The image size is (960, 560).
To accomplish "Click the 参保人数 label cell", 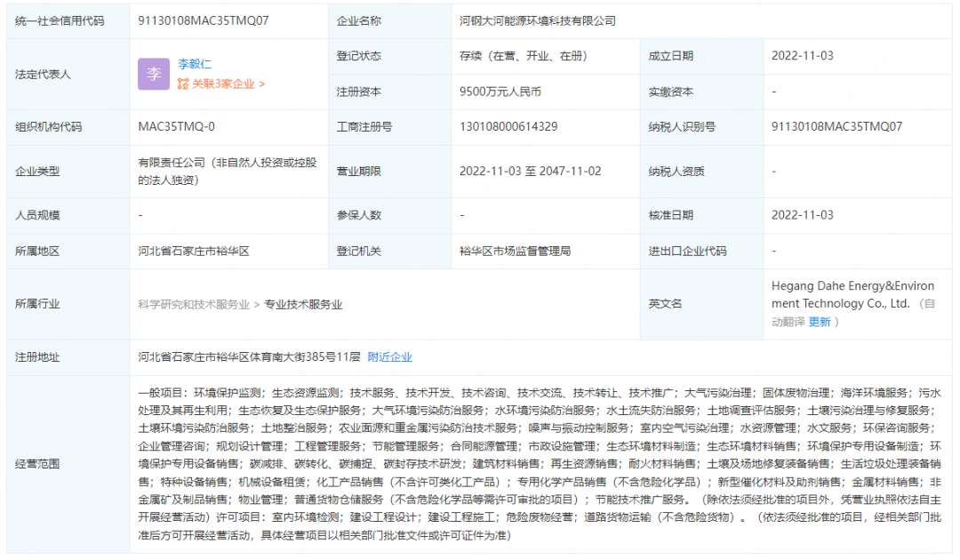I will click(x=390, y=215).
